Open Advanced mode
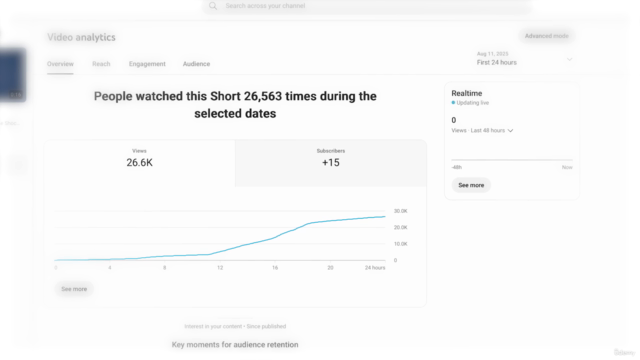640x360 pixels. 547,36
